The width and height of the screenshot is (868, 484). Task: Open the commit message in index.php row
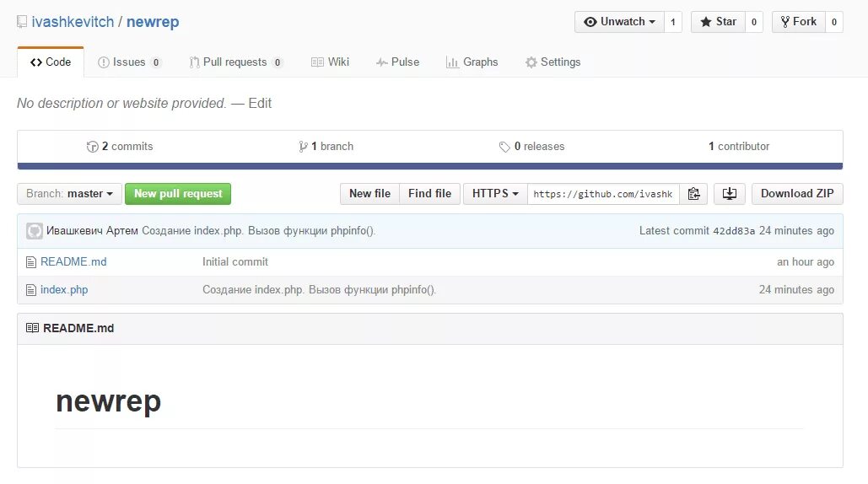pos(320,290)
